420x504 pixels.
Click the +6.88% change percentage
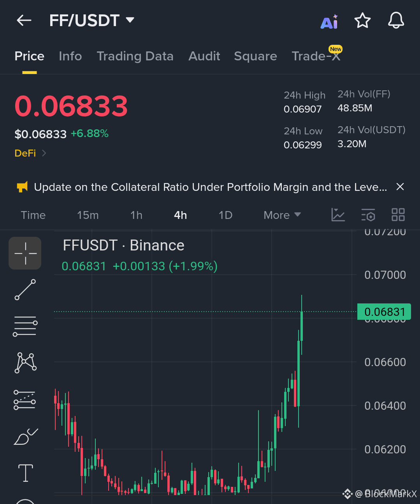pos(90,134)
